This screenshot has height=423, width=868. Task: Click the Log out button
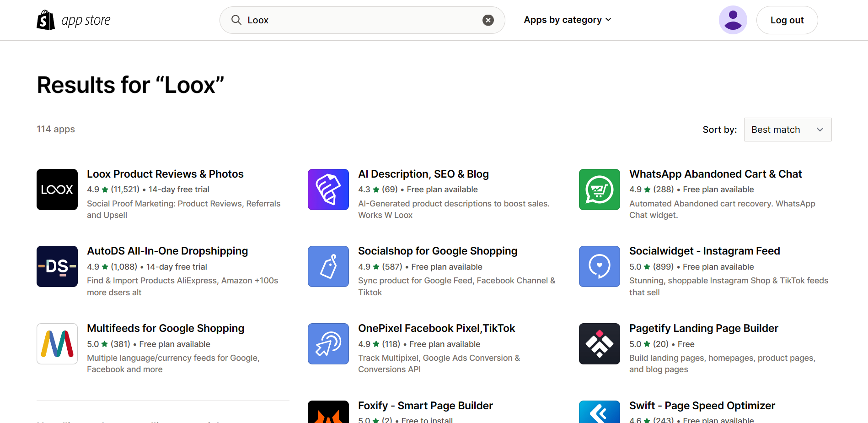tap(787, 20)
